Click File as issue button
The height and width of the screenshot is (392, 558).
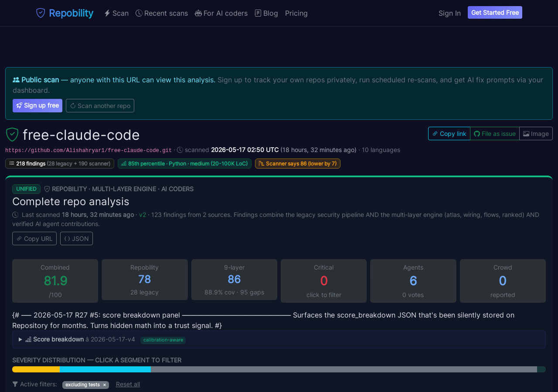coord(495,134)
